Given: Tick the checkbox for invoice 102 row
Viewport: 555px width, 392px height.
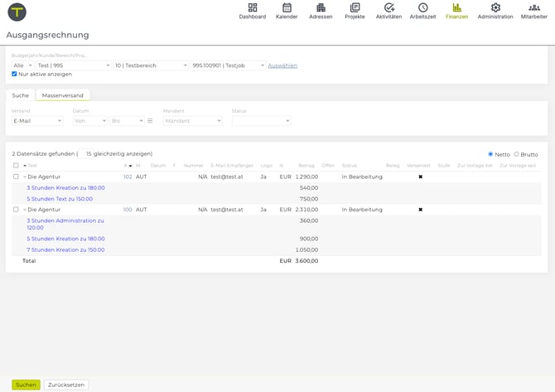Looking at the screenshot, I should [x=16, y=177].
